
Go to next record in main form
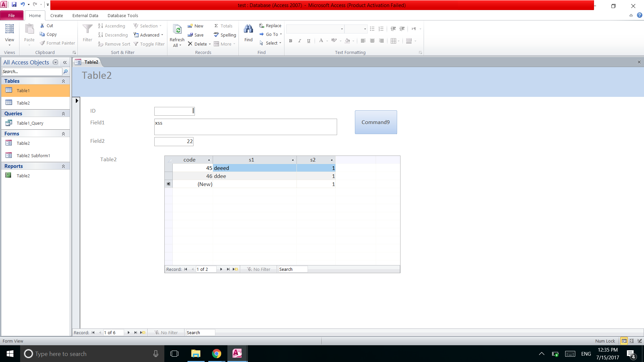[128, 333]
